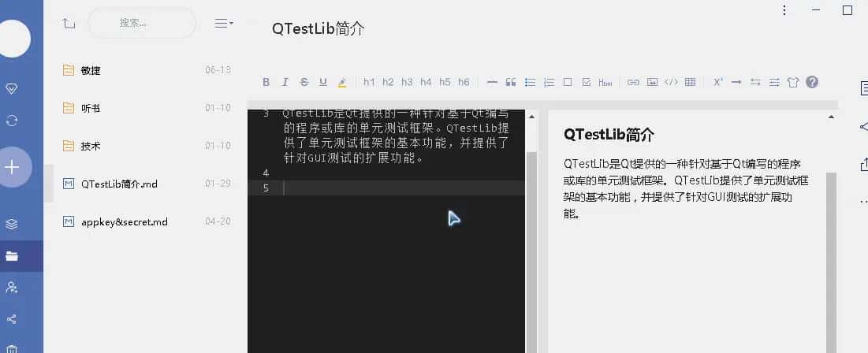868x353 pixels.
Task: Create a new note with the plus button
Action: pos(13,167)
